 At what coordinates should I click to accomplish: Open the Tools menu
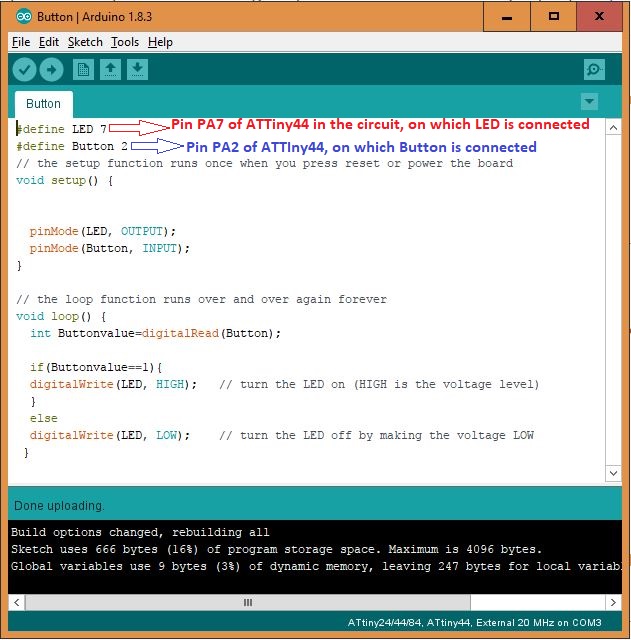tap(124, 42)
